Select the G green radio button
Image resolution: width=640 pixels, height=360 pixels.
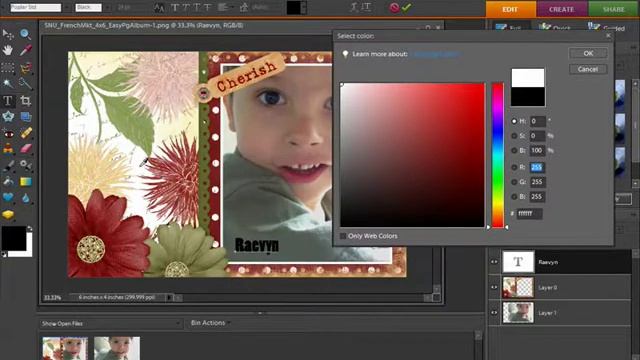(x=514, y=182)
